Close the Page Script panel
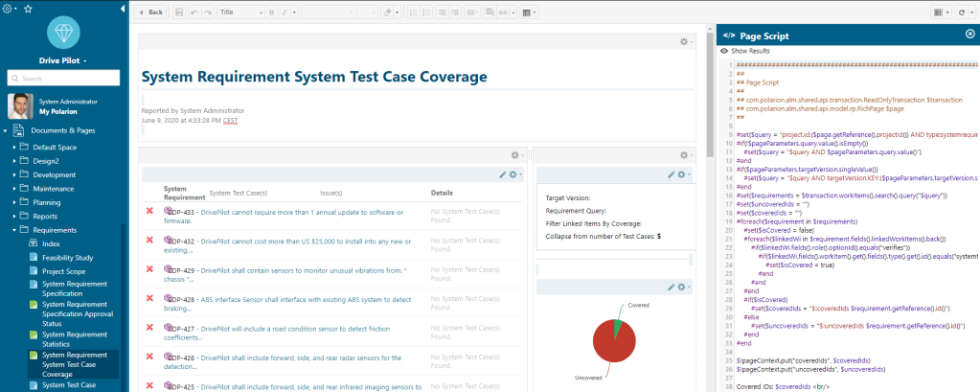This screenshot has width=980, height=392. (969, 35)
